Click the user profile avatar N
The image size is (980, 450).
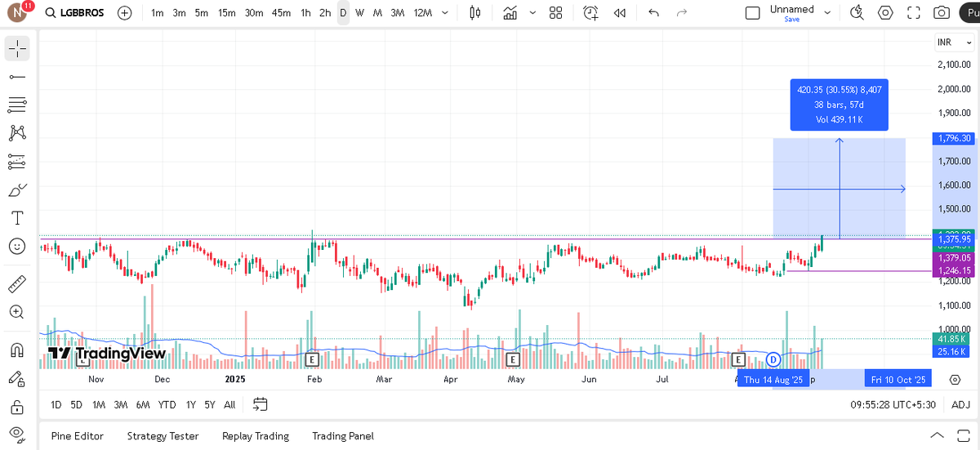click(17, 13)
